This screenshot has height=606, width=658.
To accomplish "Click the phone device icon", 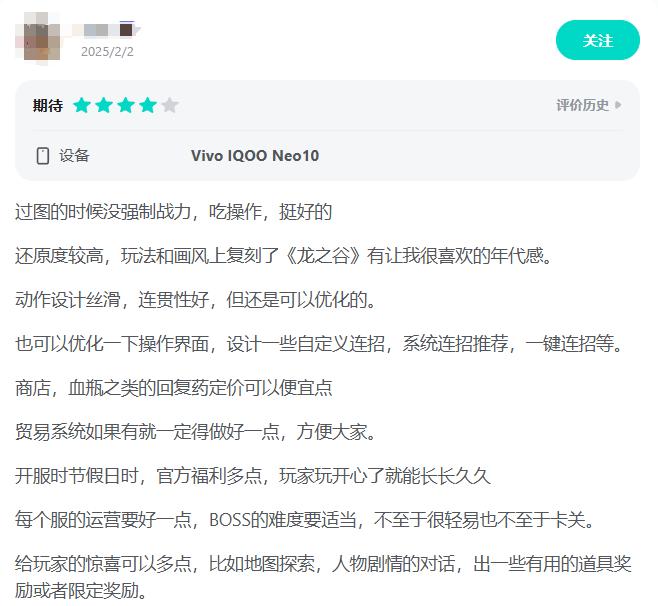I will (x=43, y=156).
